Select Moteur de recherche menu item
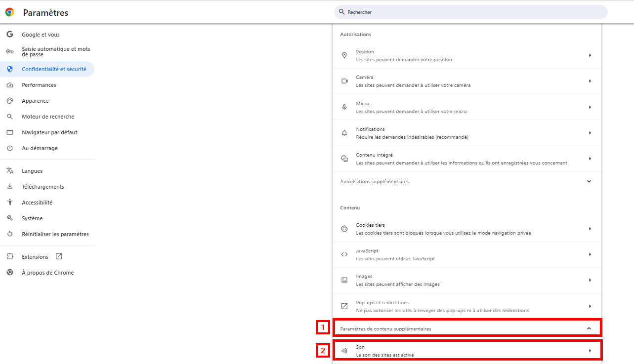This screenshot has width=634, height=364. [x=48, y=117]
